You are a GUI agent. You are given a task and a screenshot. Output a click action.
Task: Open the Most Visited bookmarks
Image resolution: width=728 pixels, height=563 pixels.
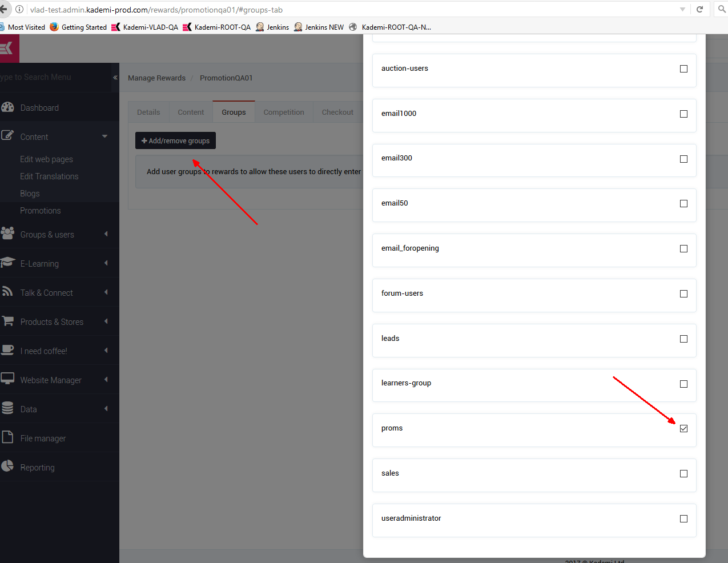[23, 27]
